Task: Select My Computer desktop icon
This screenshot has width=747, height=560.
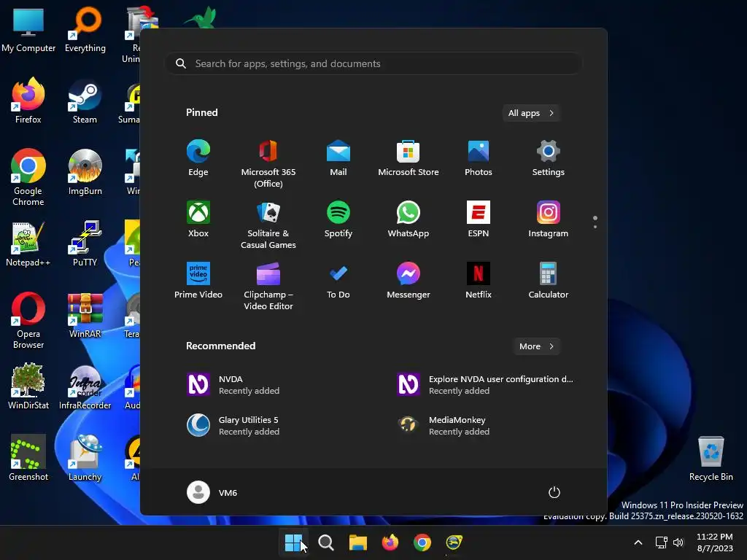Action: coord(28,30)
